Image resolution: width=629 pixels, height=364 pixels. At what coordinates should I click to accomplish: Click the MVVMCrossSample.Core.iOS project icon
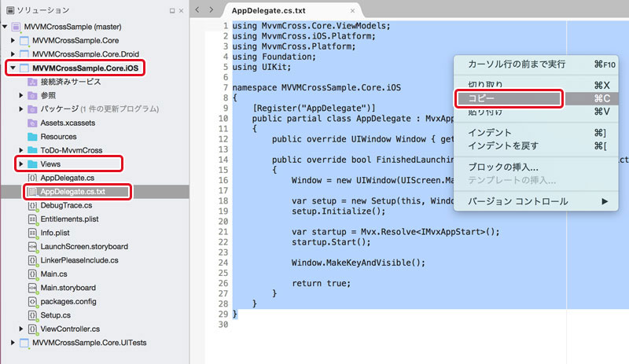tap(24, 68)
